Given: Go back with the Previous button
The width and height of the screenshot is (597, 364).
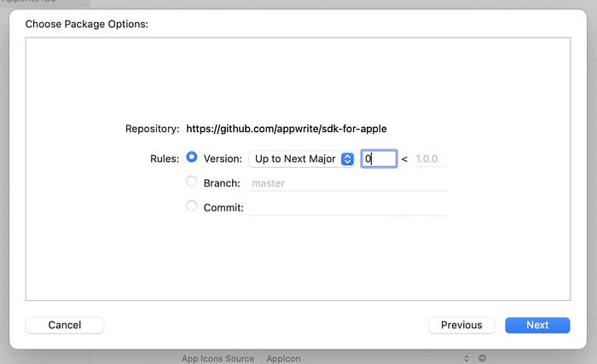Looking at the screenshot, I should point(461,325).
